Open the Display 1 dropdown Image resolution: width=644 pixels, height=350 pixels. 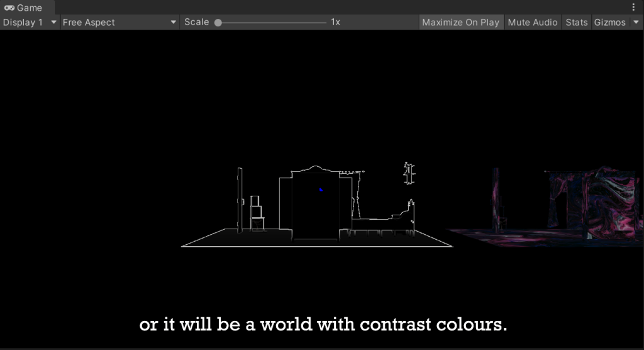click(30, 22)
